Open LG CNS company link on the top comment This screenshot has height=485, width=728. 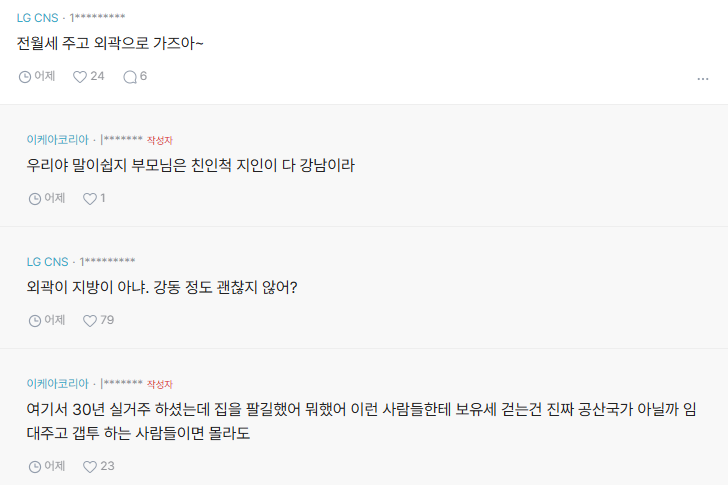pyautogui.click(x=37, y=18)
